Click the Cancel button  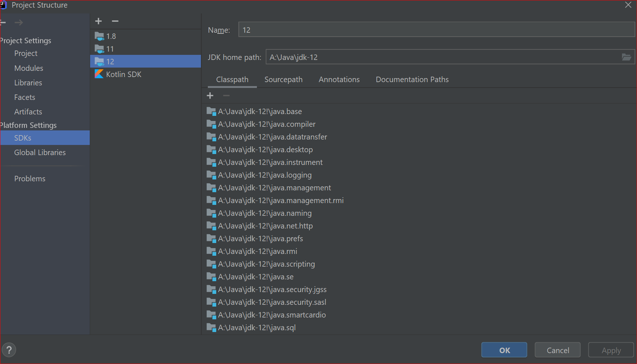tap(558, 350)
